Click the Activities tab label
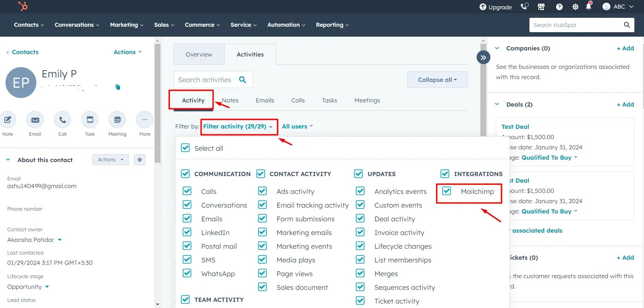Screen dimensions: 644x308 point(250,54)
